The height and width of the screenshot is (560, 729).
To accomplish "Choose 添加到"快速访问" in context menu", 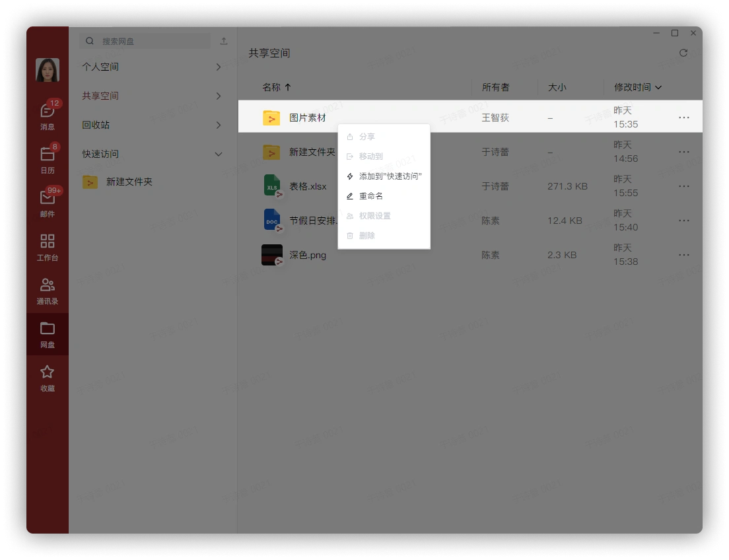I will (x=384, y=176).
